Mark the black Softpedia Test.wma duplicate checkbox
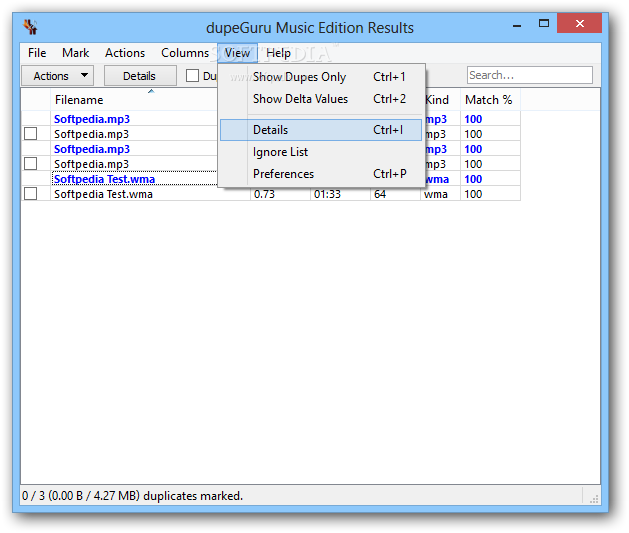 click(x=30, y=194)
